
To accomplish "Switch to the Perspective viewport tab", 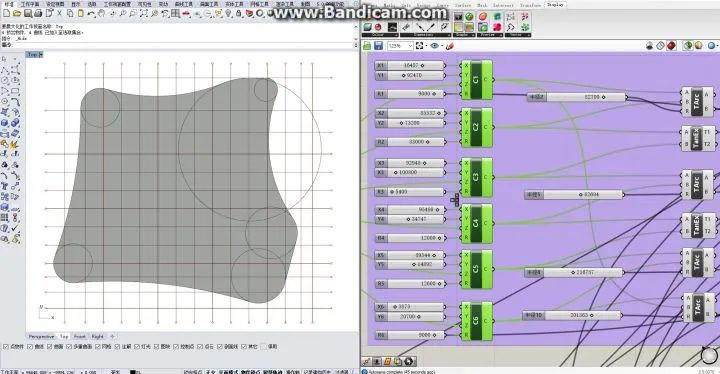I will tap(41, 337).
